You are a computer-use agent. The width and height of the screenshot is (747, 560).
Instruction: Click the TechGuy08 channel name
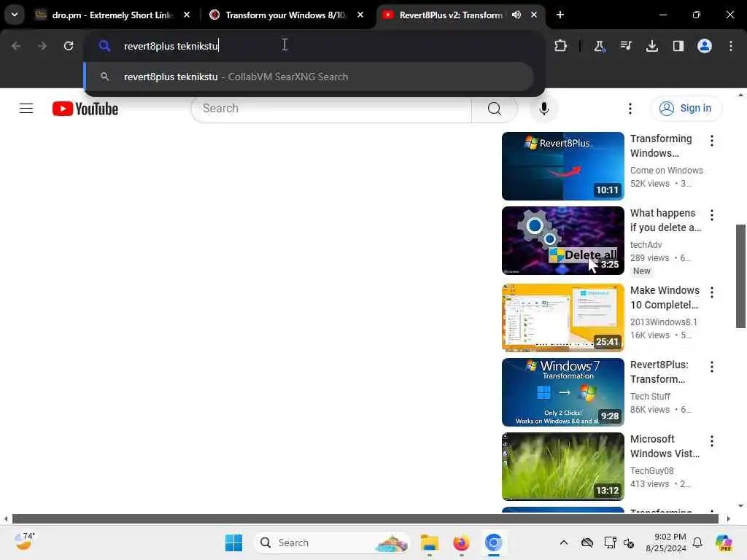[x=651, y=470]
